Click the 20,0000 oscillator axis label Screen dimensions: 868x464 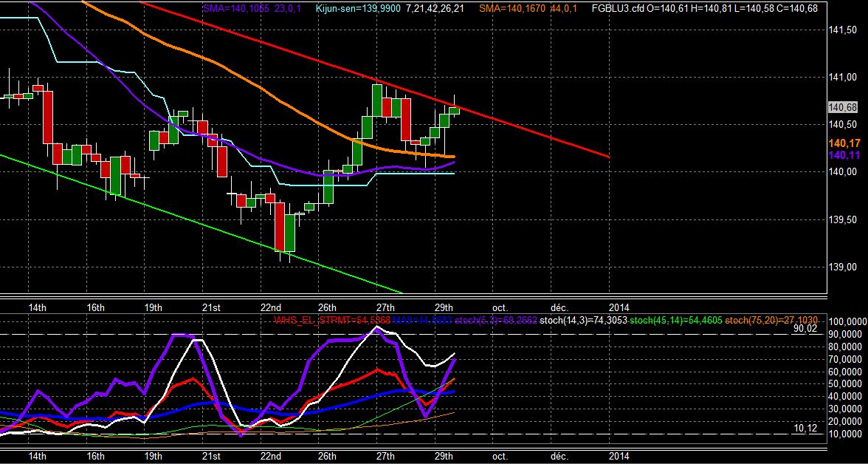point(844,423)
